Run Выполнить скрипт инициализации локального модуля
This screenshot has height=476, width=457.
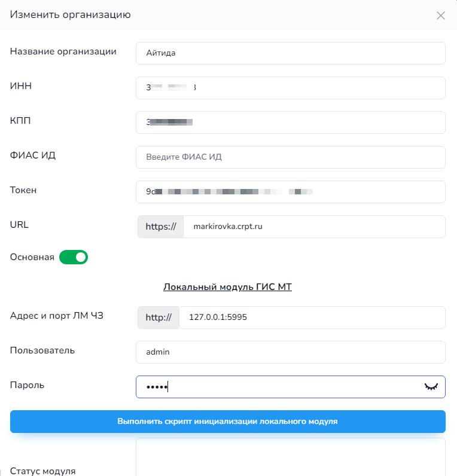click(228, 422)
